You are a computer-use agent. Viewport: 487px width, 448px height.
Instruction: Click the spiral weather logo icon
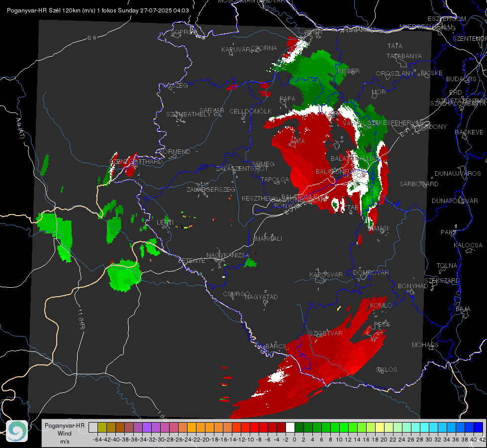pos(17,431)
